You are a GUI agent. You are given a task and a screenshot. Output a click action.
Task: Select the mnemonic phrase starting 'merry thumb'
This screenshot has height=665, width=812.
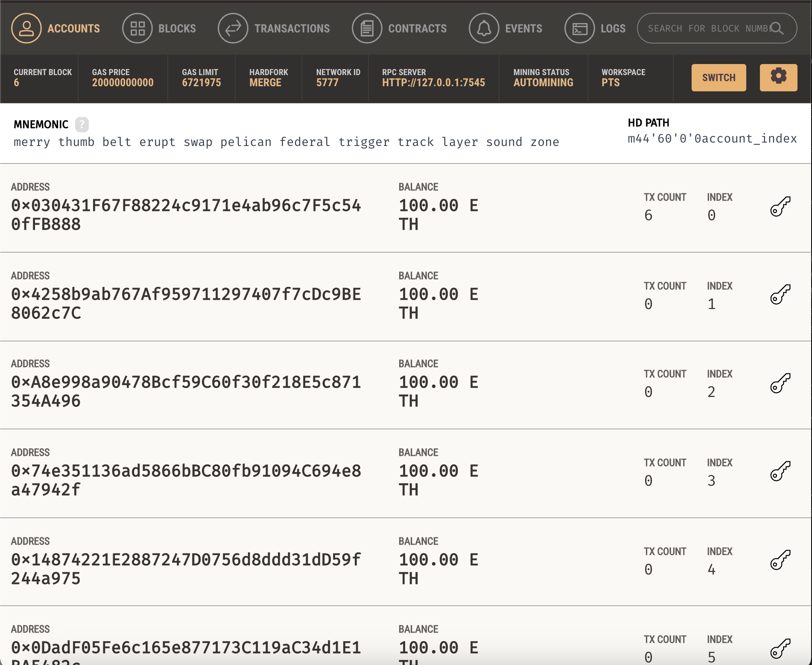pos(286,142)
